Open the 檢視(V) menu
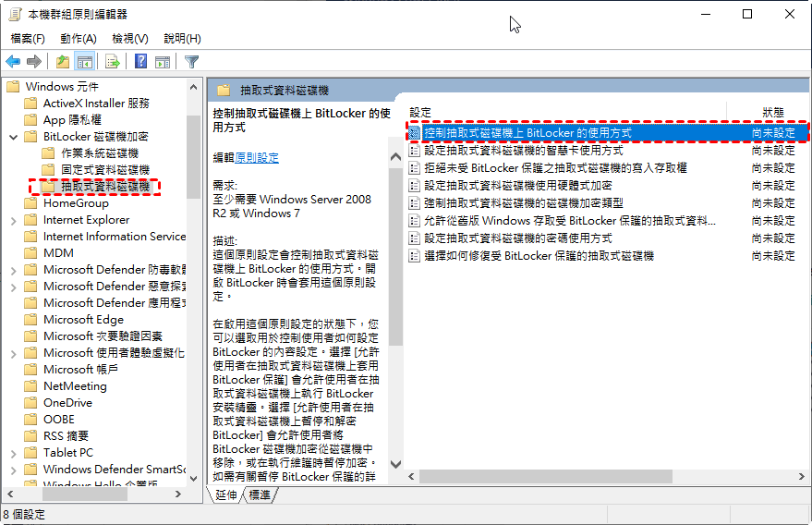 (130, 39)
